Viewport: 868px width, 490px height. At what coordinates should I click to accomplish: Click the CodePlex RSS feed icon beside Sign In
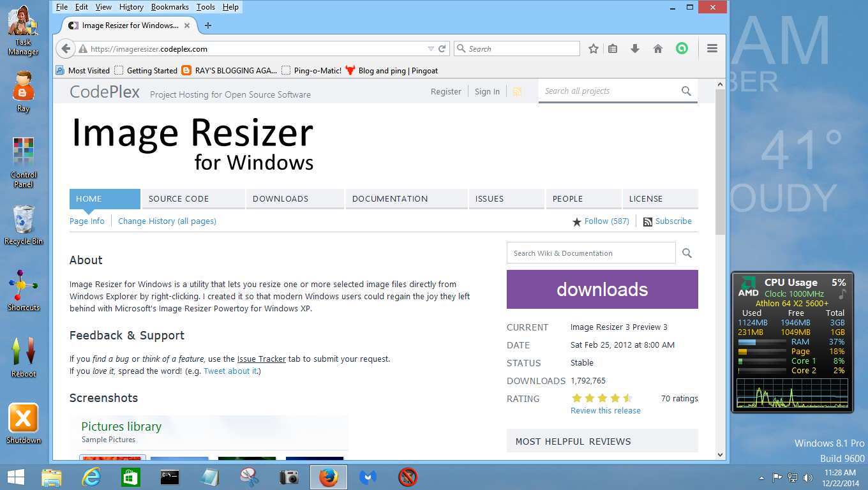517,91
